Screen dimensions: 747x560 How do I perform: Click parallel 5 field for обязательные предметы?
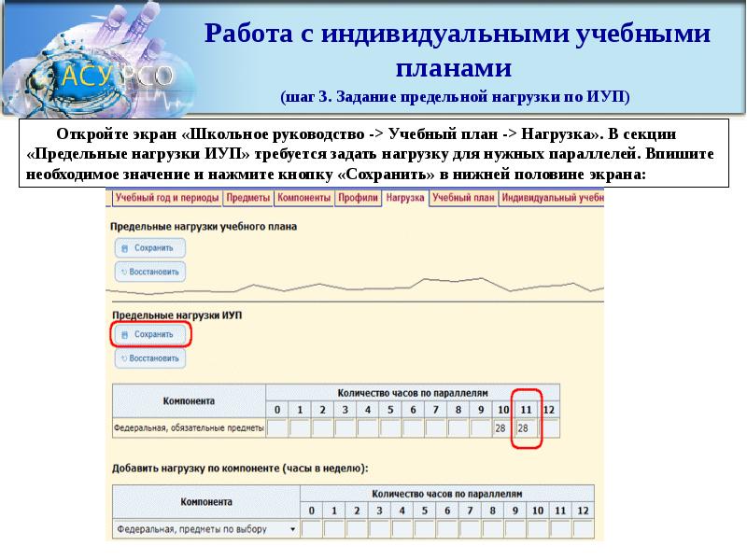point(390,428)
